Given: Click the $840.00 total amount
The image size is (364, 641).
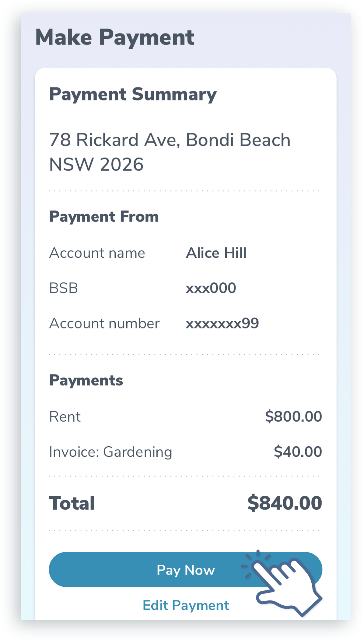Looking at the screenshot, I should click(x=285, y=503).
